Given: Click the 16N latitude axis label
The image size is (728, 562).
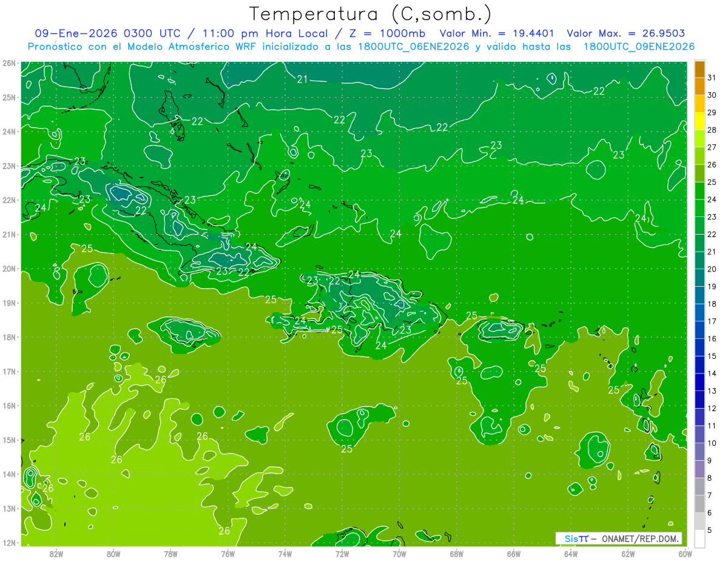Looking at the screenshot, I should (8, 406).
